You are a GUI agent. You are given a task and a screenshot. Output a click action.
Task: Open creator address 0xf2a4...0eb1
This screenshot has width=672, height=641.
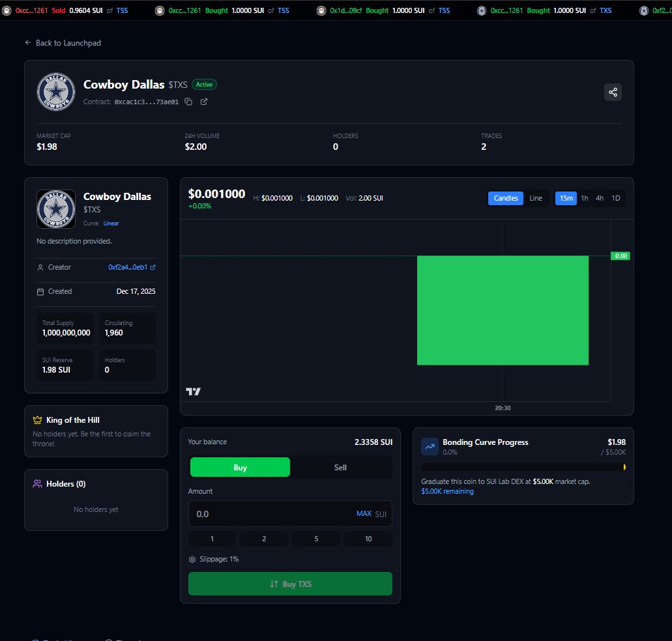[x=128, y=267]
